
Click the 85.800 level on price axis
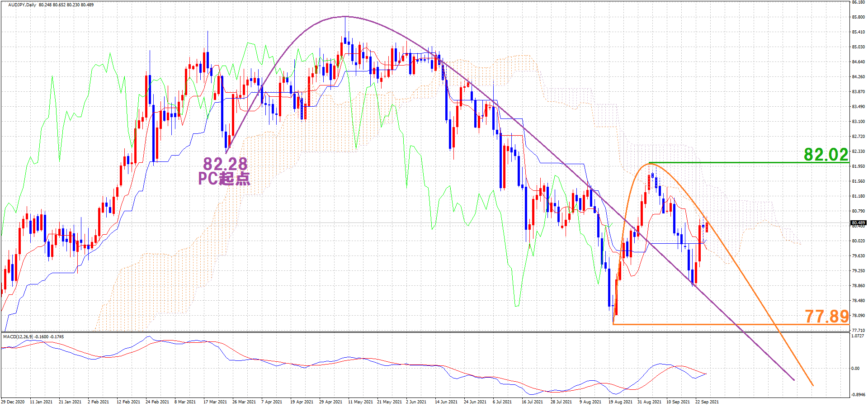[858, 17]
